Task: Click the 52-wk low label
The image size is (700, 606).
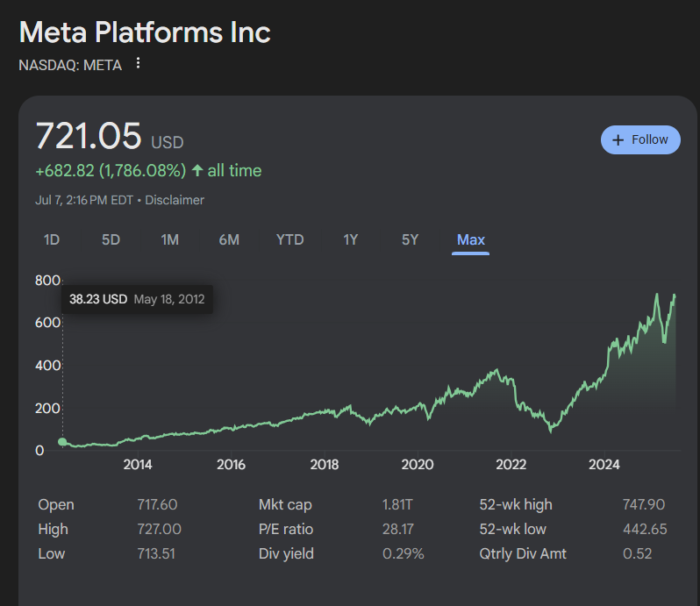Action: tap(512, 529)
